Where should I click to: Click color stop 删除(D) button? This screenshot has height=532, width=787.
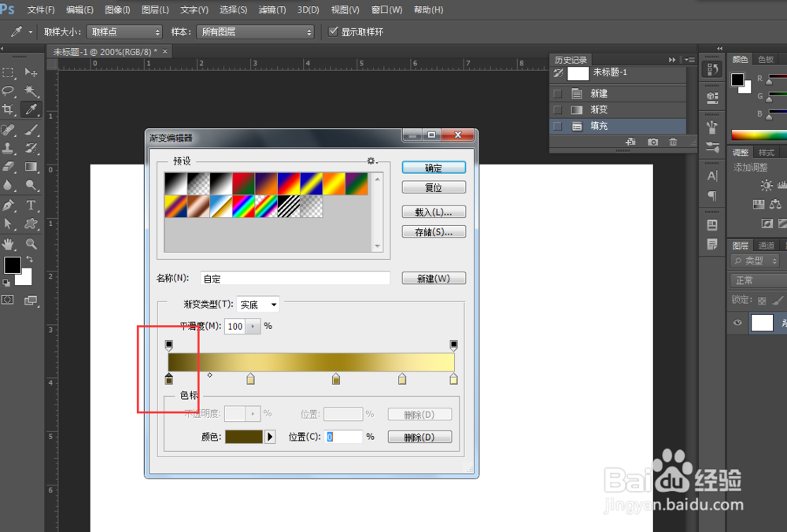pos(419,437)
